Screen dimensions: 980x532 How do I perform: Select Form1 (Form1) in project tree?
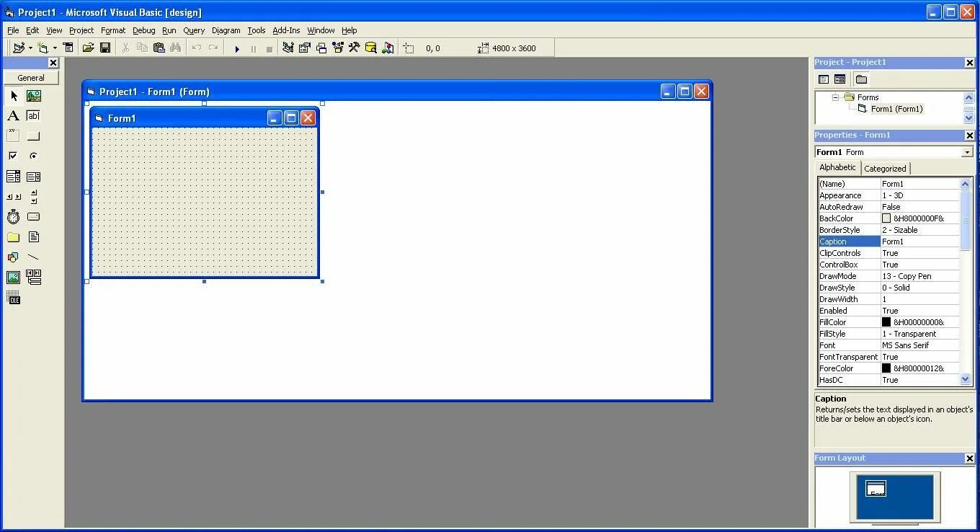[x=896, y=109]
